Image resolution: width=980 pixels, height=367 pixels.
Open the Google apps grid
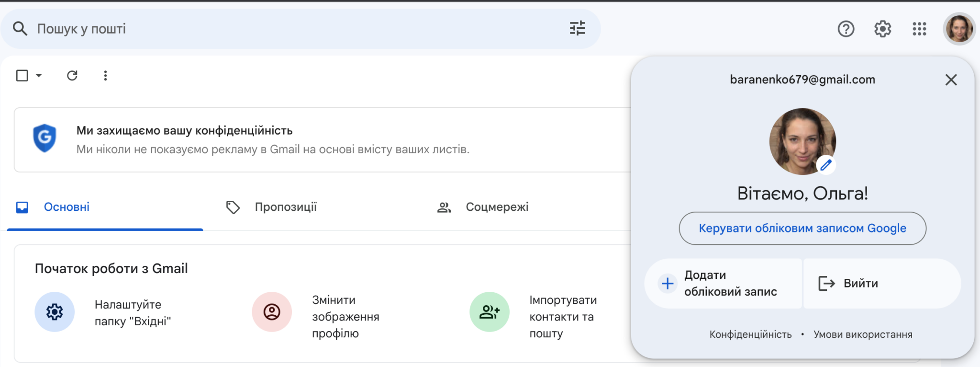point(919,29)
